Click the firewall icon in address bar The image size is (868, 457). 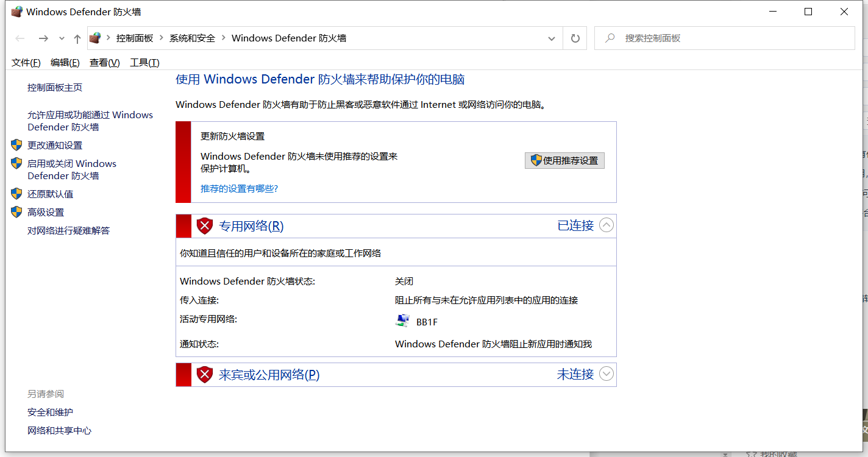pos(95,38)
